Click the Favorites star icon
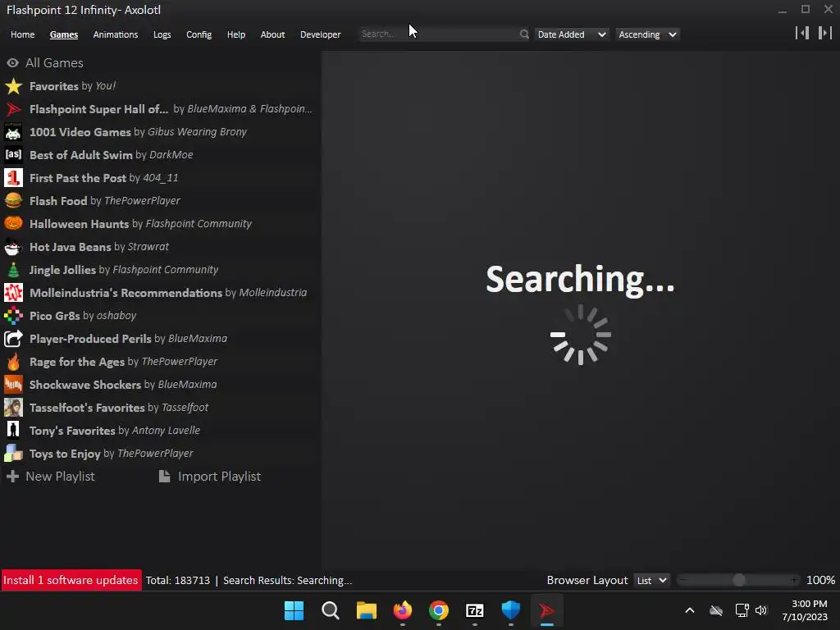The height and width of the screenshot is (630, 840). tap(13, 86)
